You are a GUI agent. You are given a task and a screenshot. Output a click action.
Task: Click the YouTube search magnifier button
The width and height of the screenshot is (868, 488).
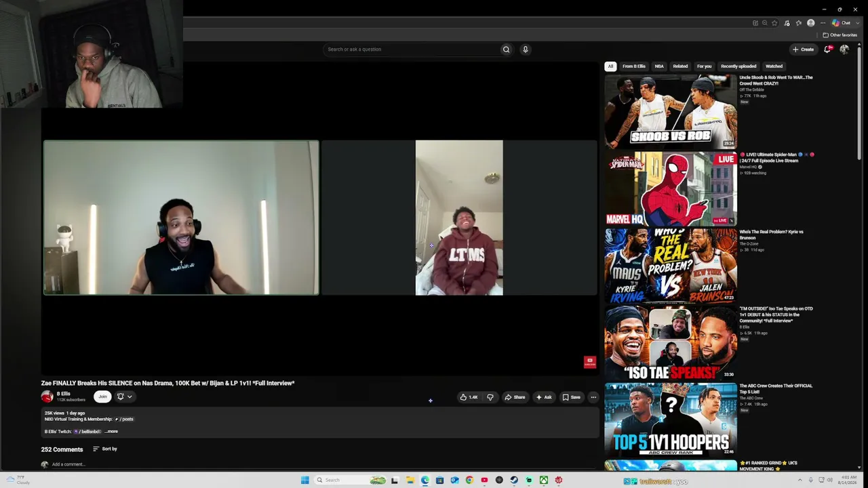click(506, 49)
